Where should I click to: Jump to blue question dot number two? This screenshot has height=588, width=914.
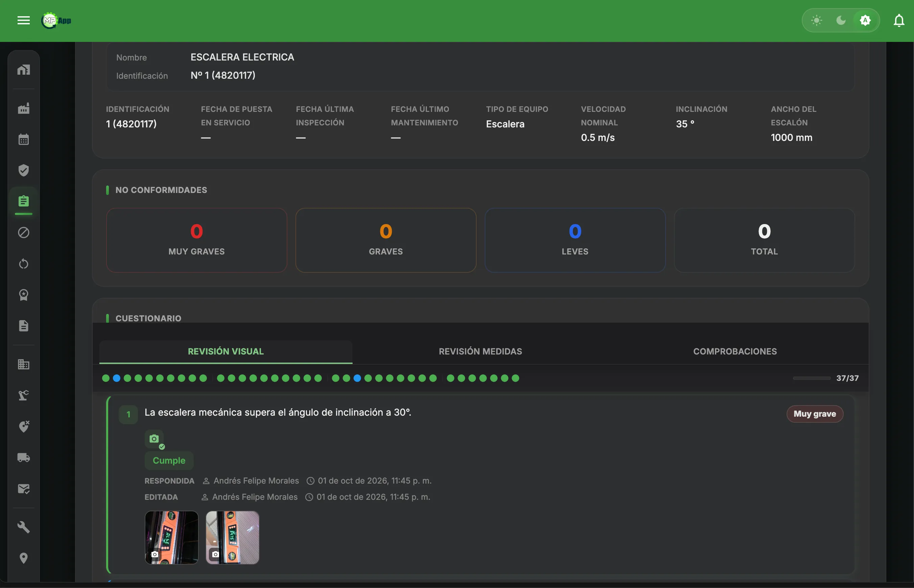(117, 378)
